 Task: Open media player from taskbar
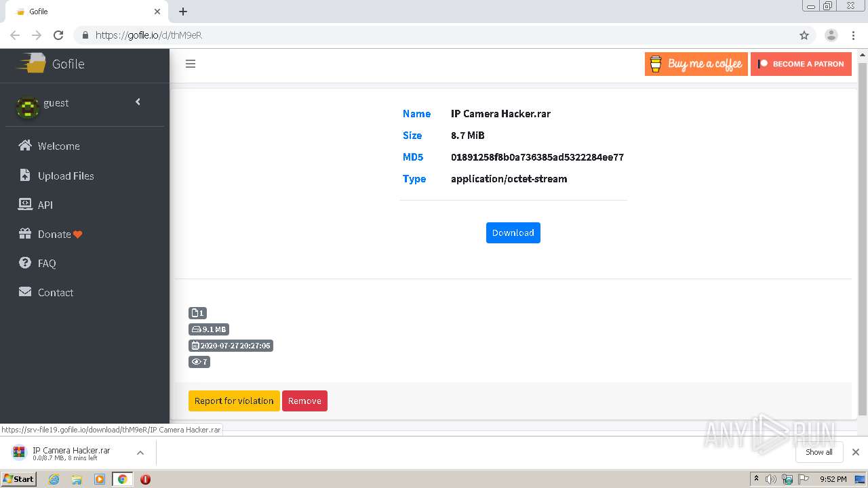(x=100, y=479)
